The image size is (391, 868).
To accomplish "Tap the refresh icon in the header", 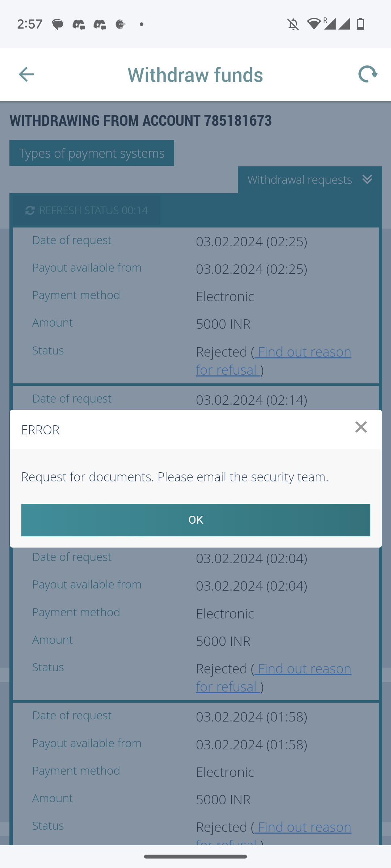I will [x=367, y=75].
